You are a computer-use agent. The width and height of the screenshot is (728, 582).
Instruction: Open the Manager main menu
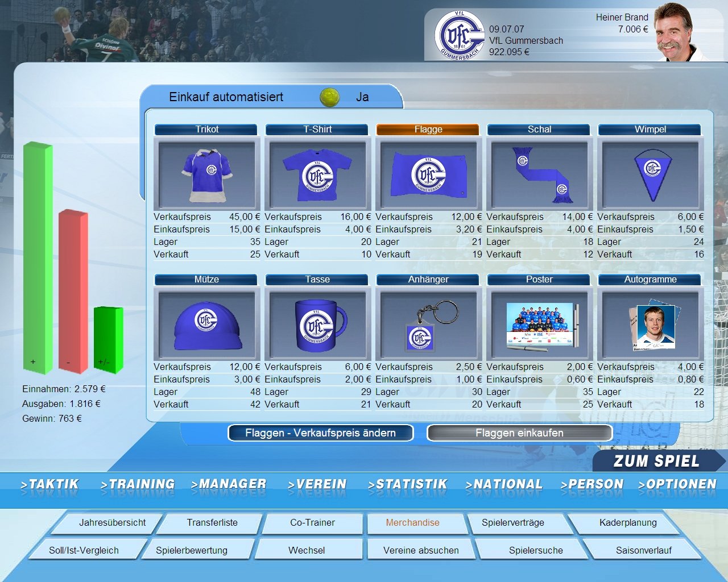click(229, 484)
